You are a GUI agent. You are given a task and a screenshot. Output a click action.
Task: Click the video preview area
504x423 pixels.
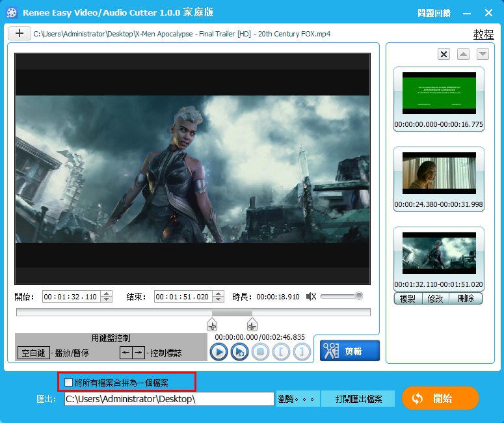(192, 169)
